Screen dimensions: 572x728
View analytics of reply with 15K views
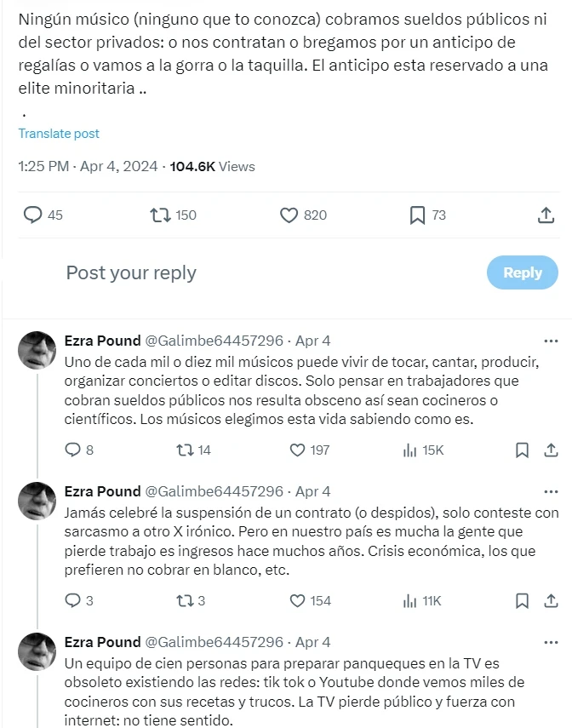click(x=412, y=450)
